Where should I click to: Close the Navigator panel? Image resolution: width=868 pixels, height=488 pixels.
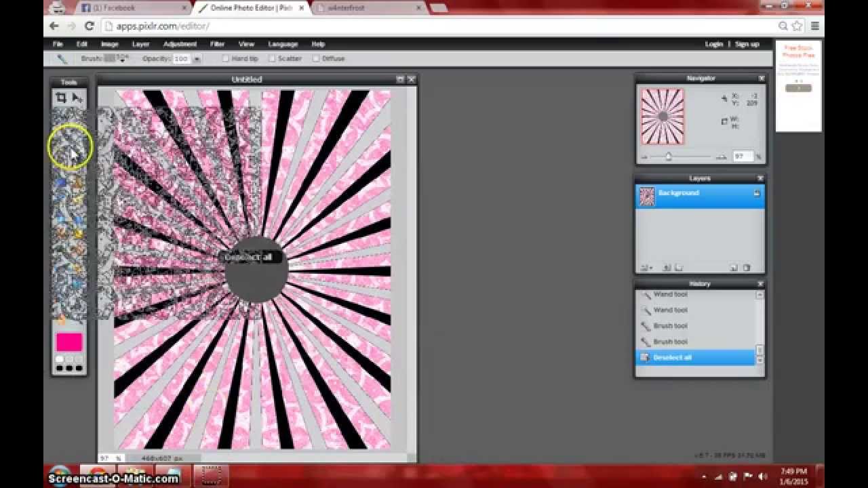coord(761,79)
